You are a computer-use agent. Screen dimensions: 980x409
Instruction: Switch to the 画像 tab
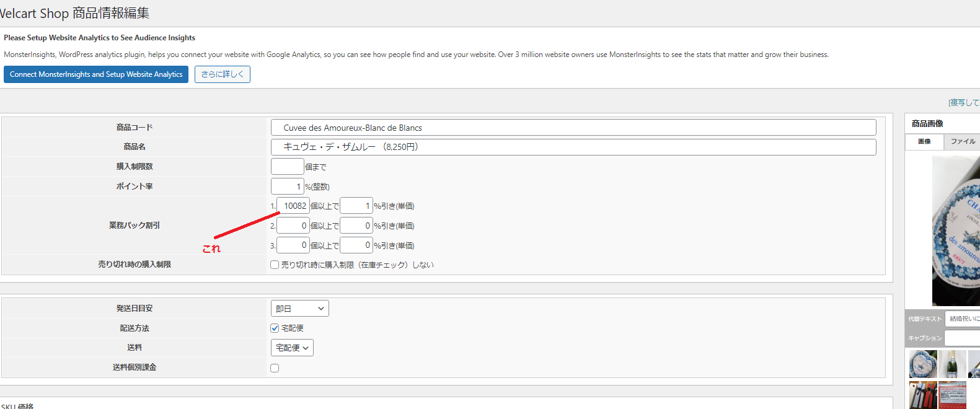coord(924,141)
